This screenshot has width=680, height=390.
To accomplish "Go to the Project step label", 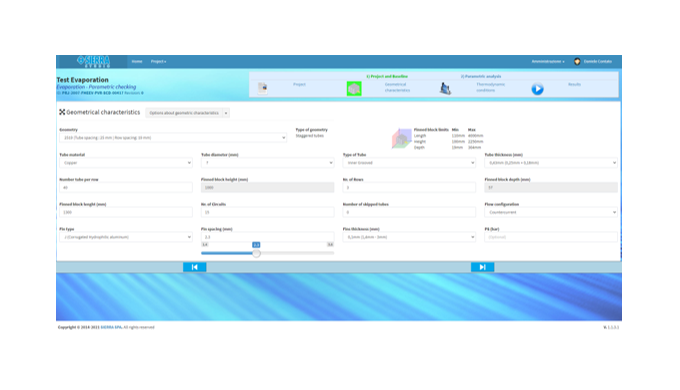I will tap(299, 85).
